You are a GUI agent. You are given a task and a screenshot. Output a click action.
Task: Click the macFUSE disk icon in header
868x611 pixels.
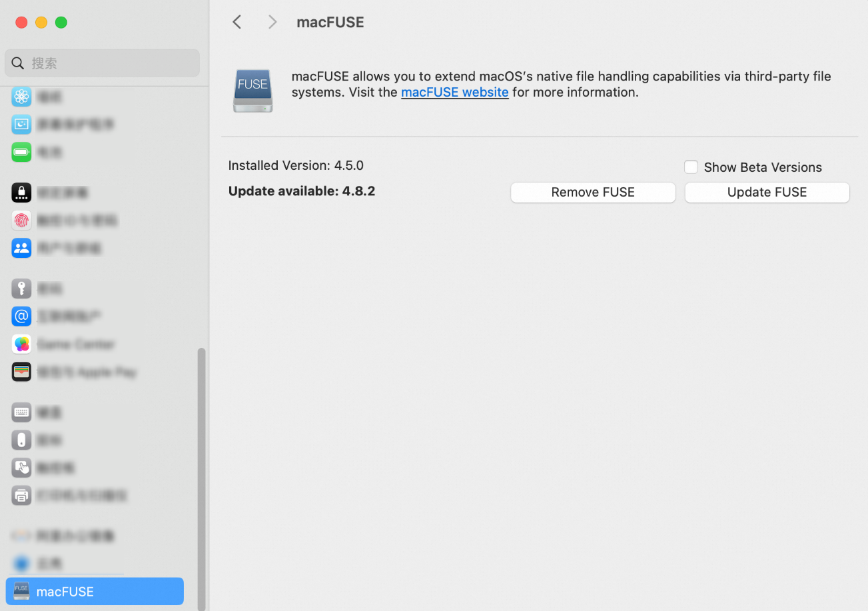[252, 89]
